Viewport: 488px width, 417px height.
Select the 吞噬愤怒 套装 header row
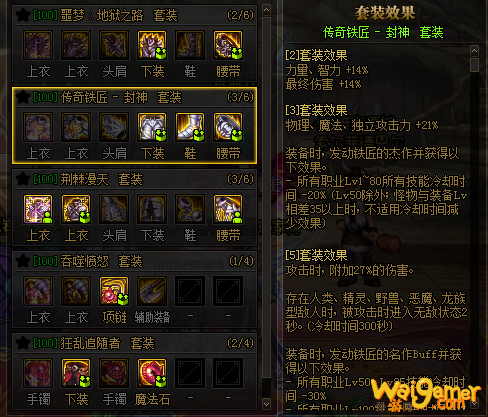tap(135, 262)
